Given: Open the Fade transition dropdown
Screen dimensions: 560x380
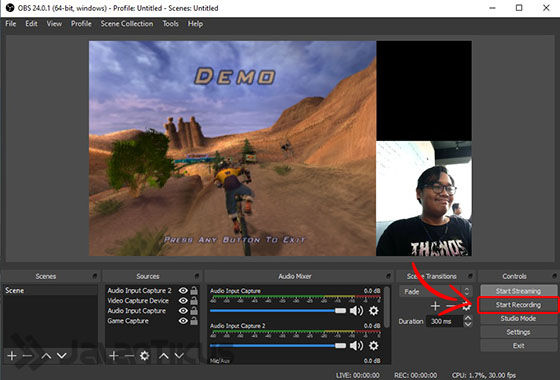Looking at the screenshot, I should pyautogui.click(x=435, y=291).
